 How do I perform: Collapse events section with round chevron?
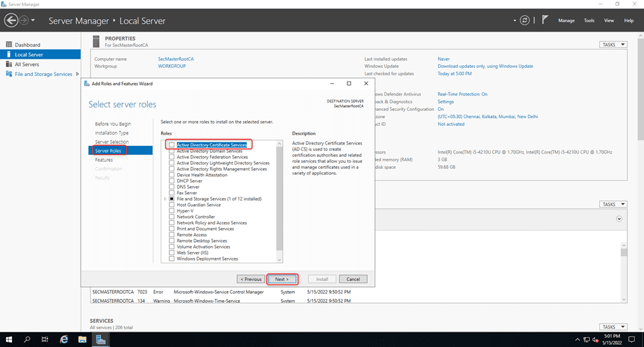619,218
